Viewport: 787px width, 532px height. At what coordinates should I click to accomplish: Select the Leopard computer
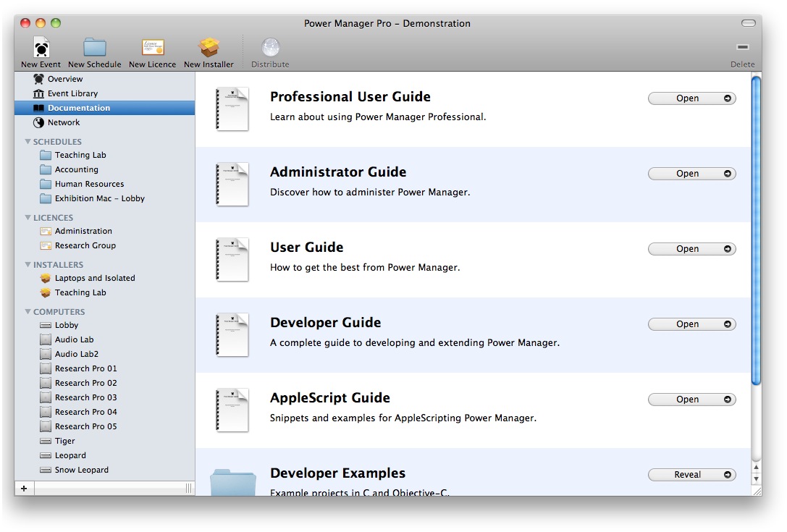tap(104, 456)
